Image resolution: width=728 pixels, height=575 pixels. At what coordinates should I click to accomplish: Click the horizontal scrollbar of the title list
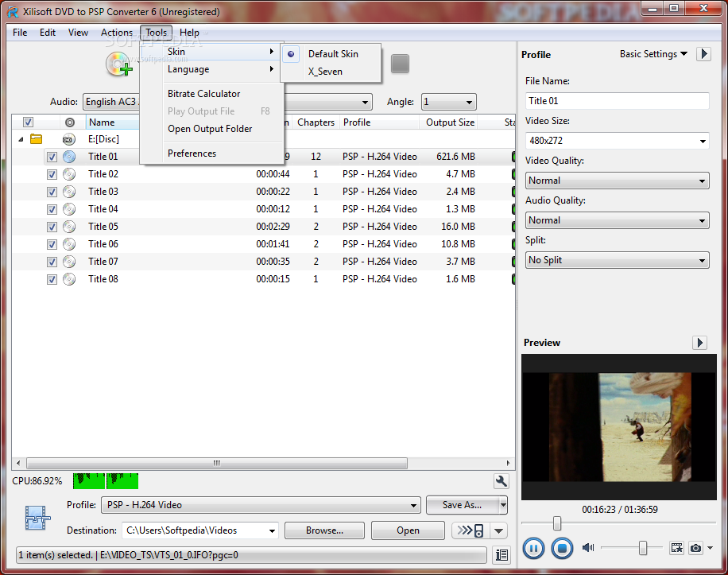(217, 463)
